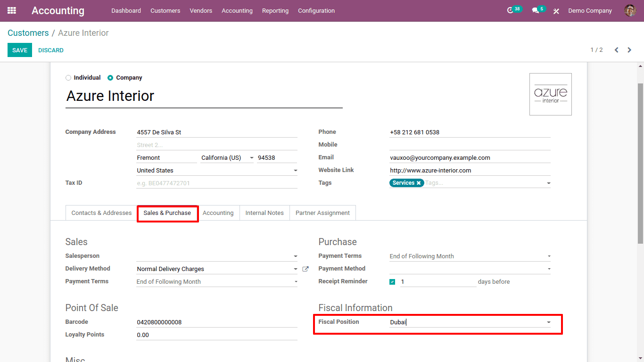Select the Individual radio button
The width and height of the screenshot is (644, 362).
[68, 78]
